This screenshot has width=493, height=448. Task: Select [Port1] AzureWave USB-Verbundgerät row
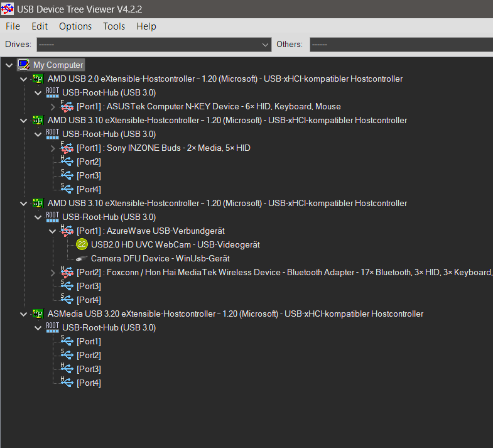[x=151, y=231]
